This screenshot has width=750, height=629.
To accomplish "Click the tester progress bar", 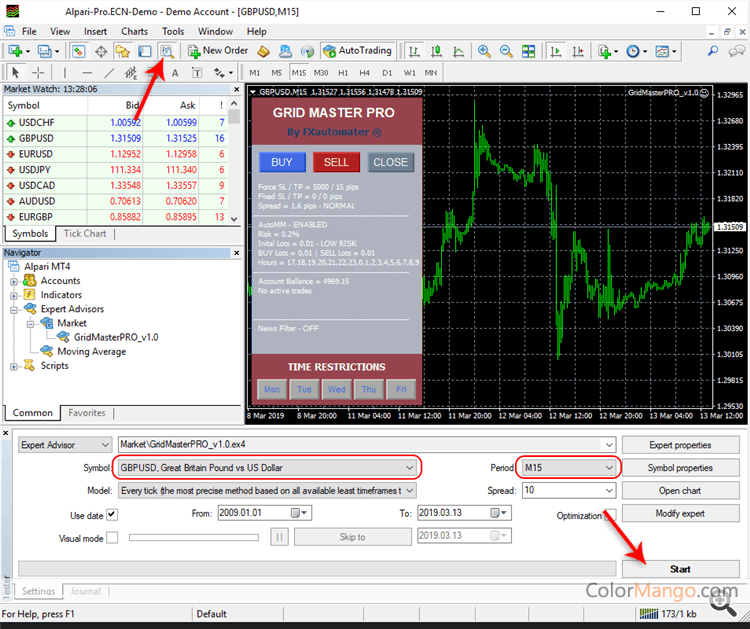I will [317, 569].
